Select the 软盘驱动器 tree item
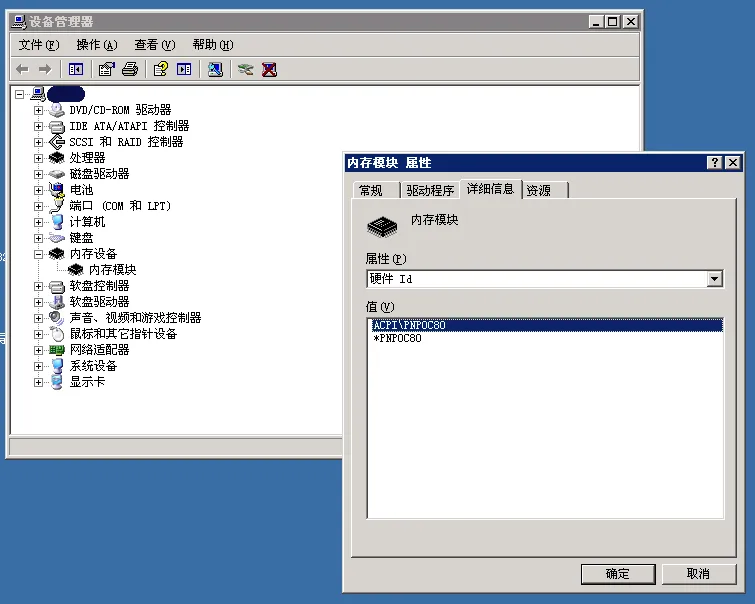 tap(99, 302)
